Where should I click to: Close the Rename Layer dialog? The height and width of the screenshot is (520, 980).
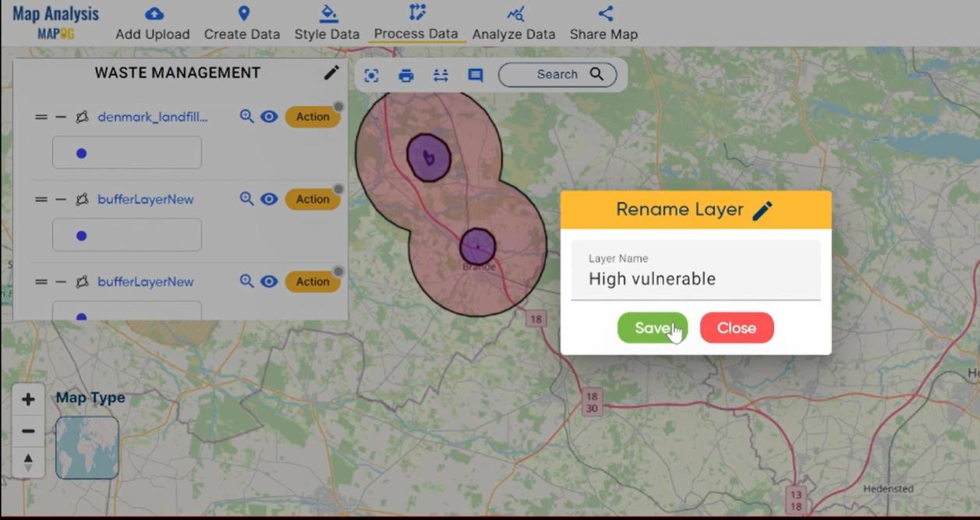tap(737, 328)
